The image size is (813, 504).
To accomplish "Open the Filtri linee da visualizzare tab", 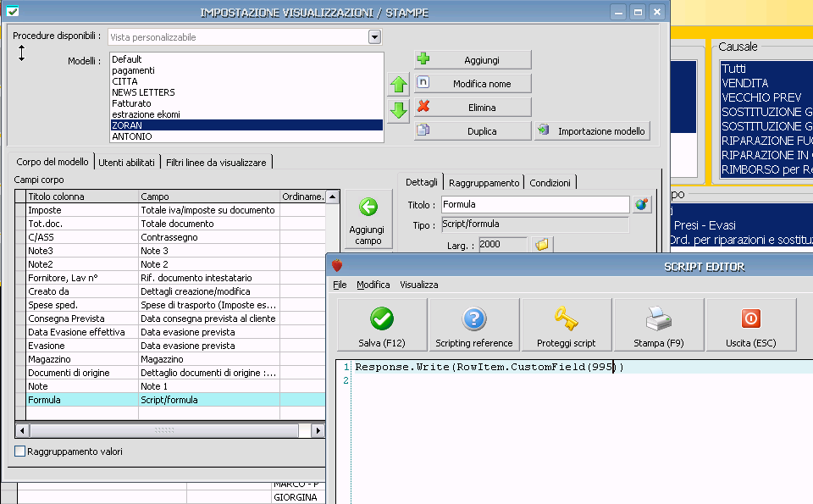I will pyautogui.click(x=216, y=163).
